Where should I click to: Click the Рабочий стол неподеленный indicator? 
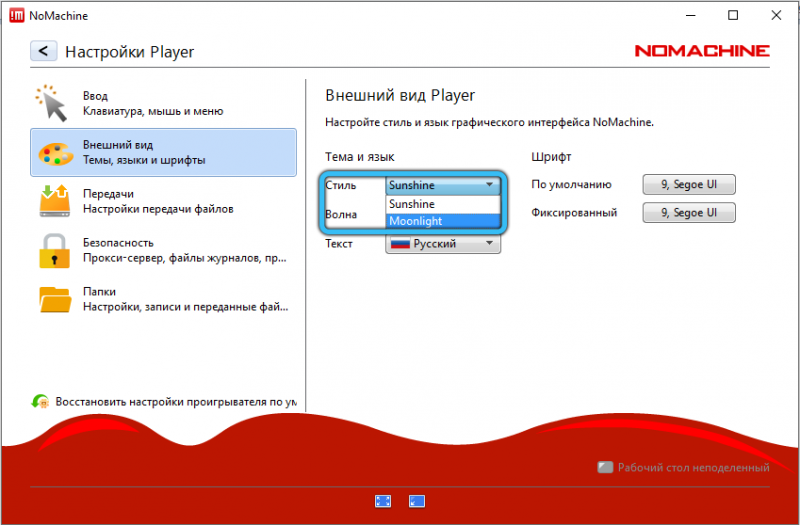coord(684,467)
